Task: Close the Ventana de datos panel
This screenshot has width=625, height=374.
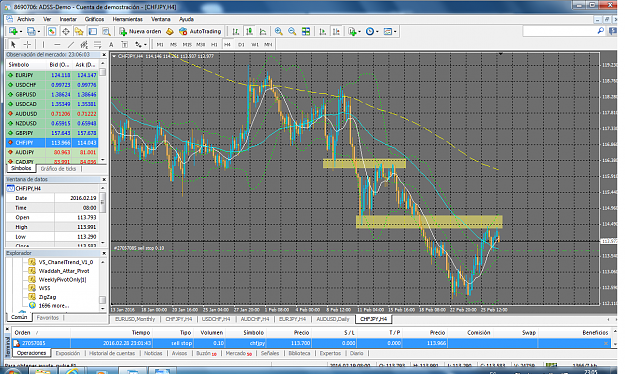Action: (104, 179)
